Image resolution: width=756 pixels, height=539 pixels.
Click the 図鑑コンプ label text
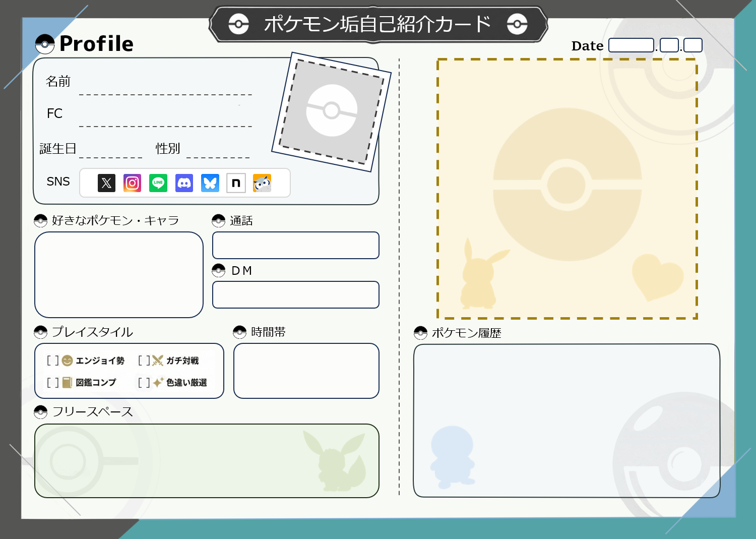[96, 383]
